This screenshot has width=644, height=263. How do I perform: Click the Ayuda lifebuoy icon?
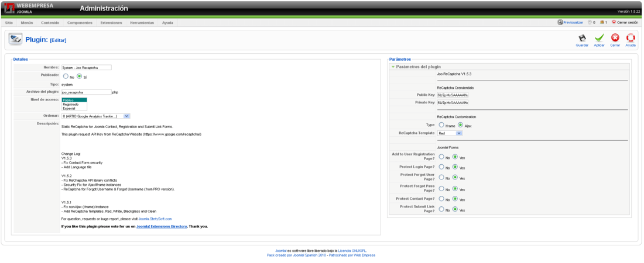point(631,38)
